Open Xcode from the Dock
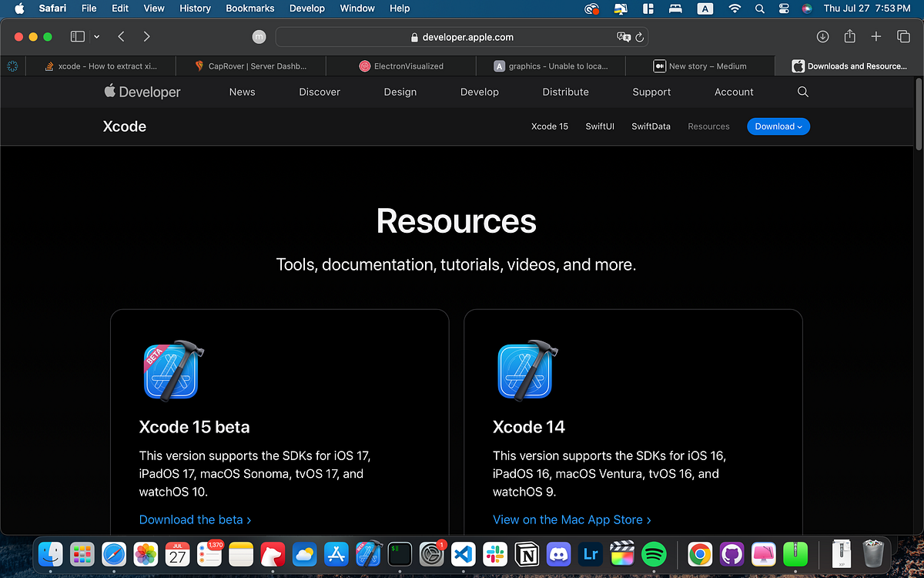This screenshot has width=924, height=578. click(368, 554)
